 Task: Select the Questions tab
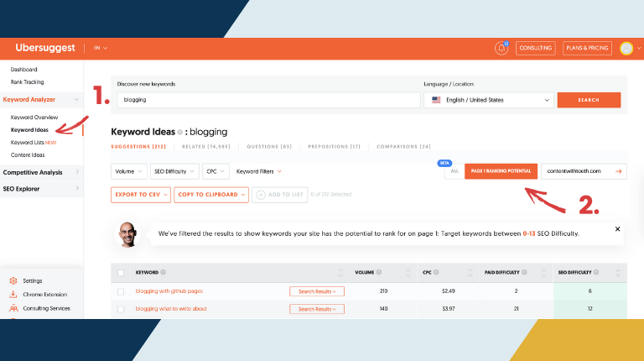point(269,146)
